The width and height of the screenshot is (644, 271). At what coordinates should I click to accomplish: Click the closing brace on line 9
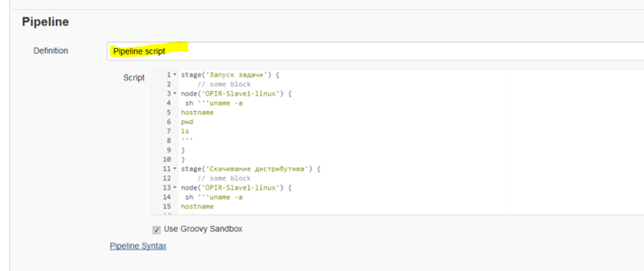[x=183, y=150]
